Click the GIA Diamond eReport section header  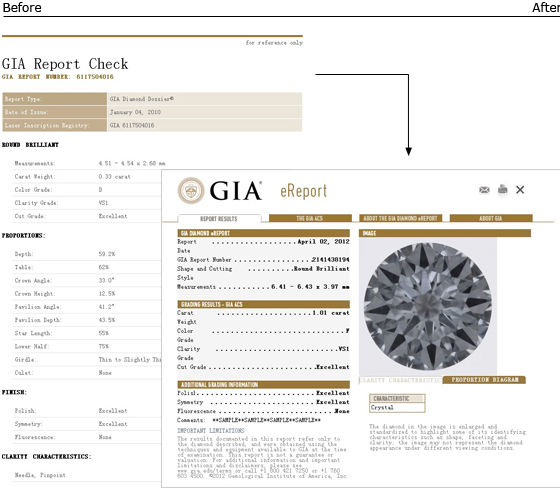point(264,233)
